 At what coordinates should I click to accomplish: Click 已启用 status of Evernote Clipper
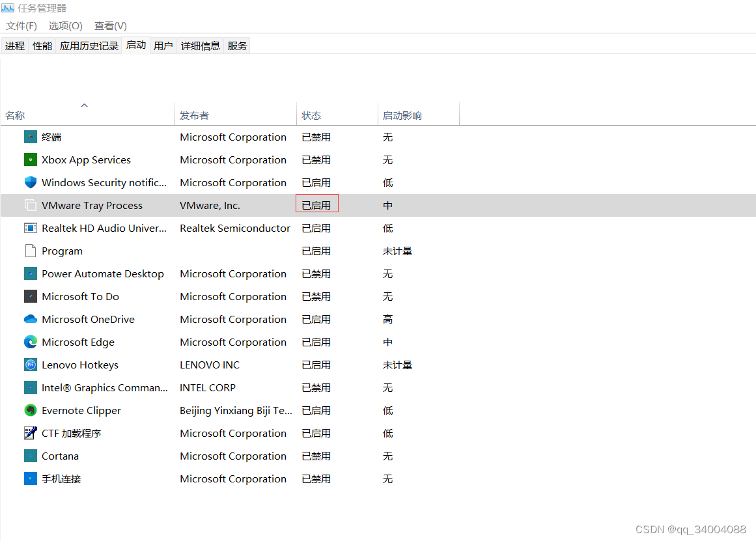(316, 410)
